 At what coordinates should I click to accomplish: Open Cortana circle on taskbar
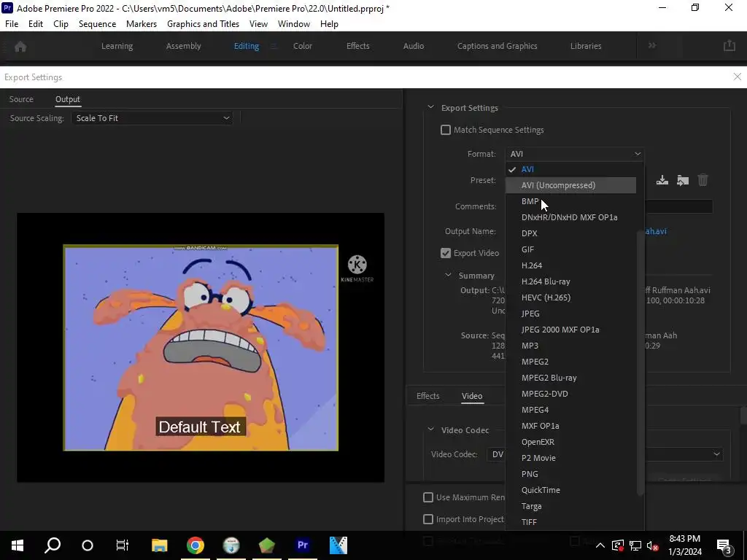88,545
